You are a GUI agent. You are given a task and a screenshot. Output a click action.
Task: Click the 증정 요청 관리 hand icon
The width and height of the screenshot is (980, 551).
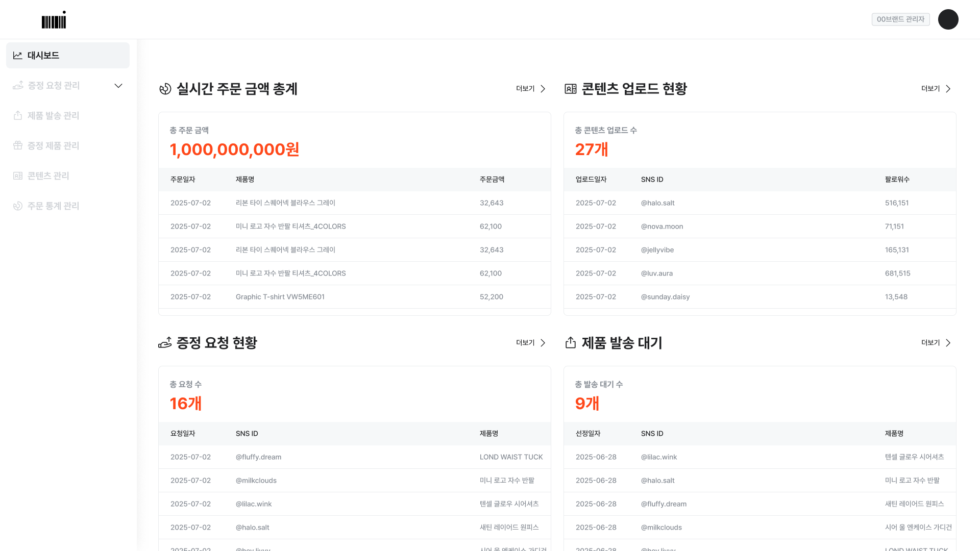(18, 86)
